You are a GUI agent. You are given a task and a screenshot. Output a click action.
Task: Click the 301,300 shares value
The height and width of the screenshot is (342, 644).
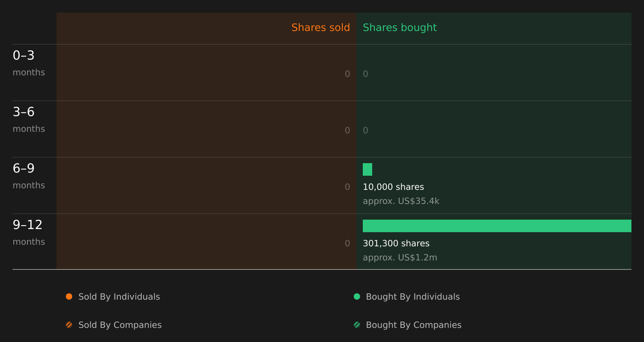click(396, 244)
